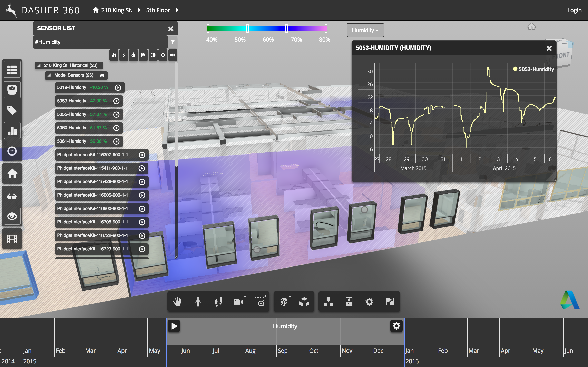588x367 pixels.
Task: Collapse the 210 King St. Historical group
Action: click(39, 65)
